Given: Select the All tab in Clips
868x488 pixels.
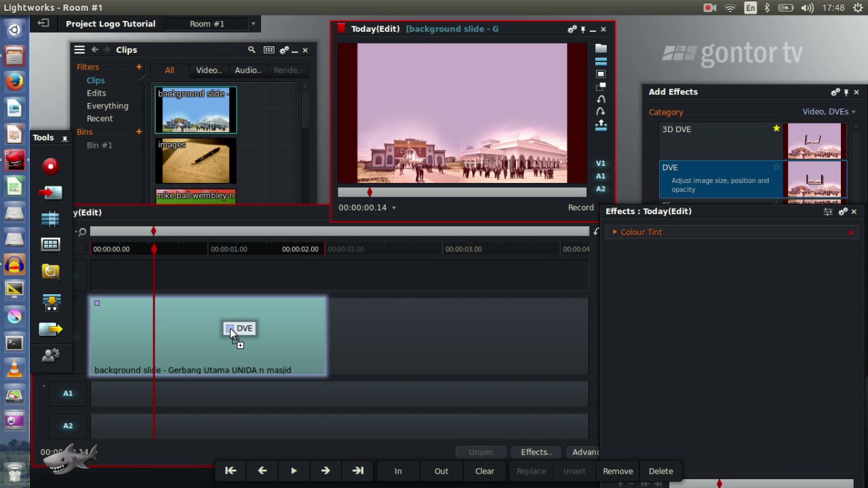Looking at the screenshot, I should (170, 70).
